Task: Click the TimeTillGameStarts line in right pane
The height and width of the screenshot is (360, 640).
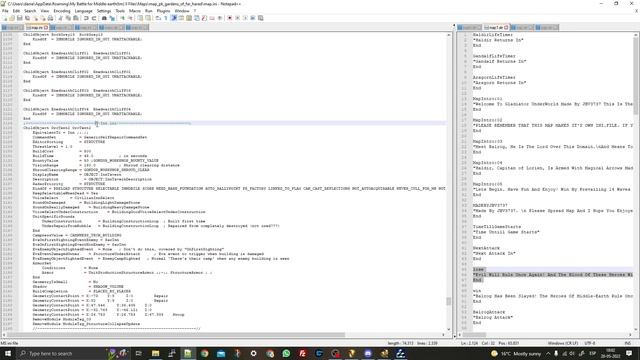Action: click(497, 227)
